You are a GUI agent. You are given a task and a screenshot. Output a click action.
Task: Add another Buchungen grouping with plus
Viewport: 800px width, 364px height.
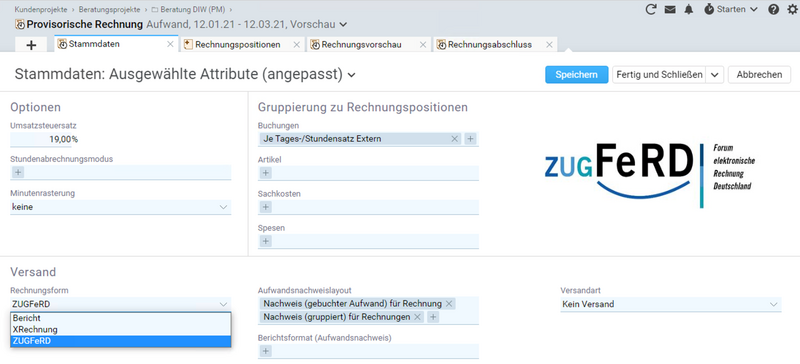pos(470,139)
